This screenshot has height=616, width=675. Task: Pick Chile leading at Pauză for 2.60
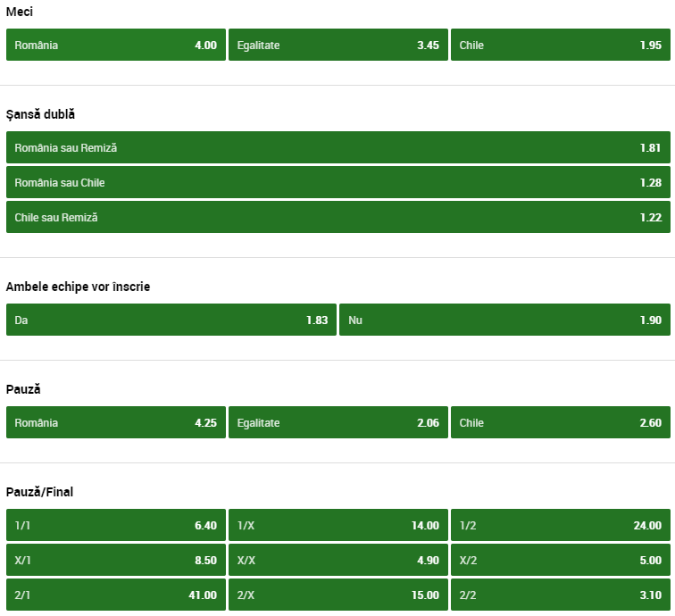(560, 422)
